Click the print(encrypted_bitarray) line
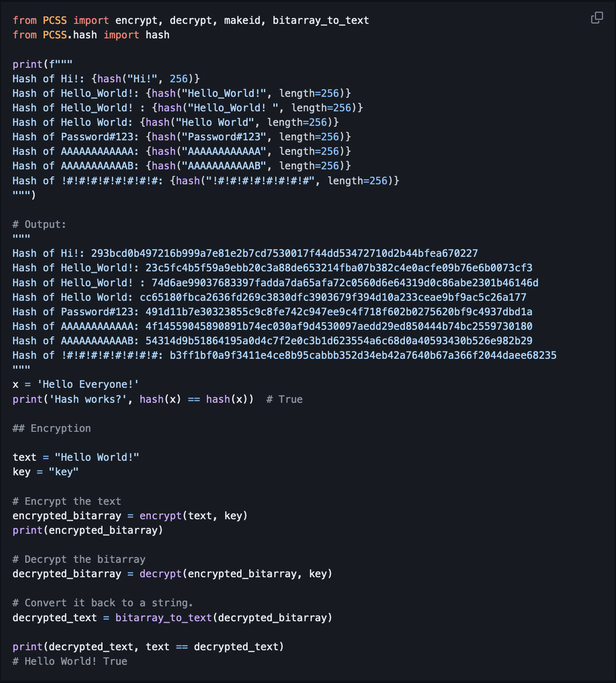Screen dimensions: 616x683 point(88,530)
